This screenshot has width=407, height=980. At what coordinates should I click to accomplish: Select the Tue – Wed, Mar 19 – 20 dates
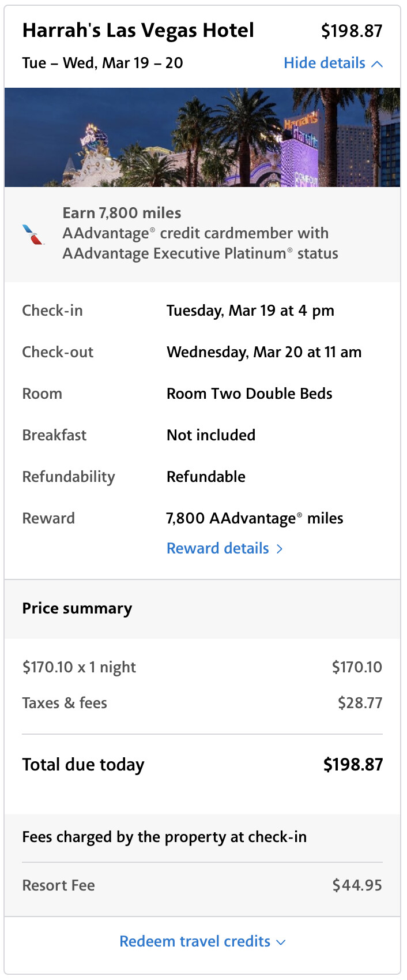(103, 63)
